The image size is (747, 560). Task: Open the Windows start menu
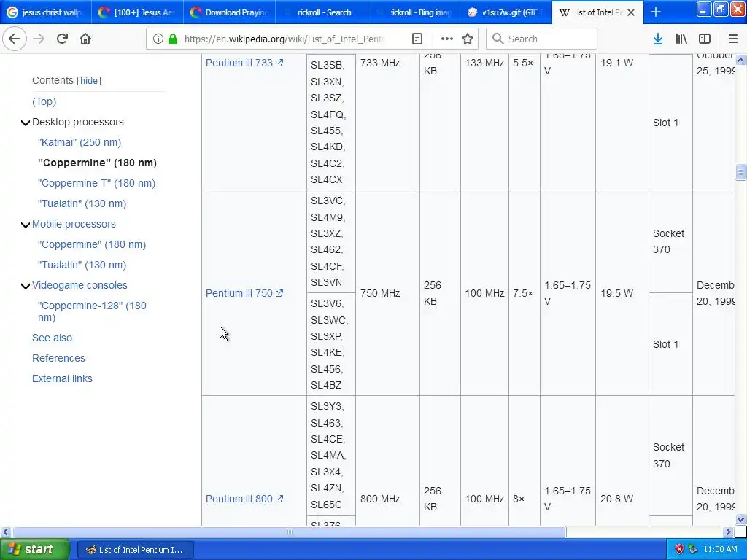point(35,549)
